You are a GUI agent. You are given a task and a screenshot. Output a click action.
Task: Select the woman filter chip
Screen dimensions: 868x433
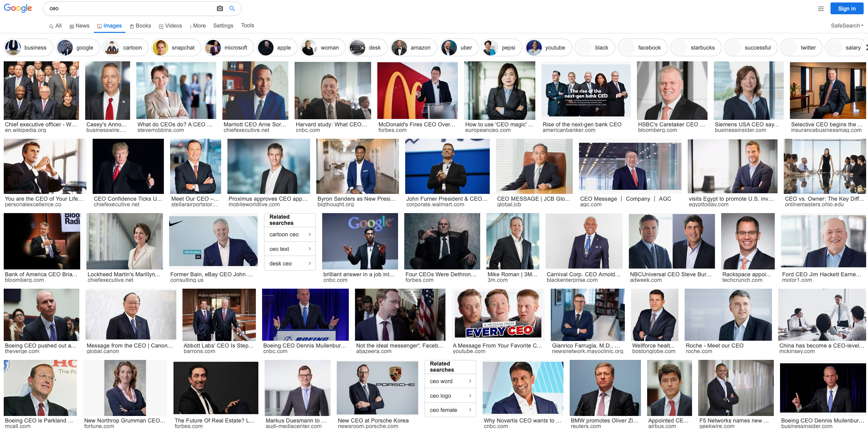[x=323, y=47]
